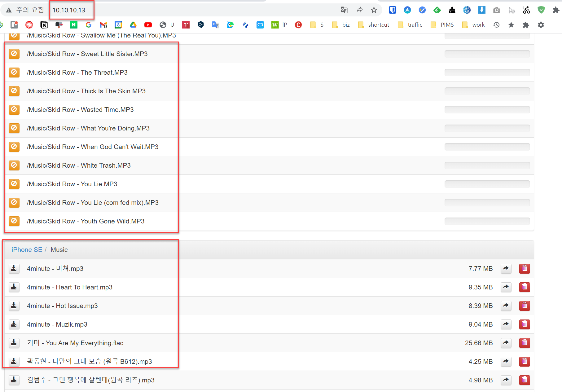Open the iPhone SE breadcrumb link
The height and width of the screenshot is (392, 562).
(27, 250)
